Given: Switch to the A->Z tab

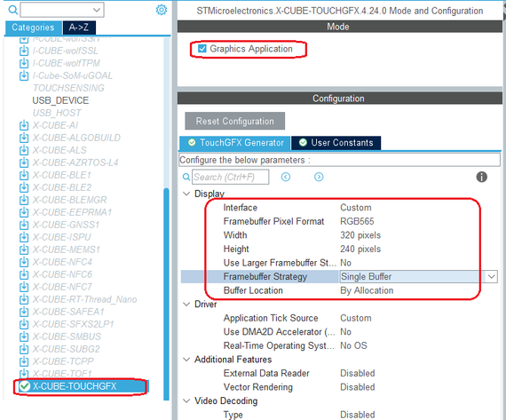Looking at the screenshot, I should pos(79,28).
